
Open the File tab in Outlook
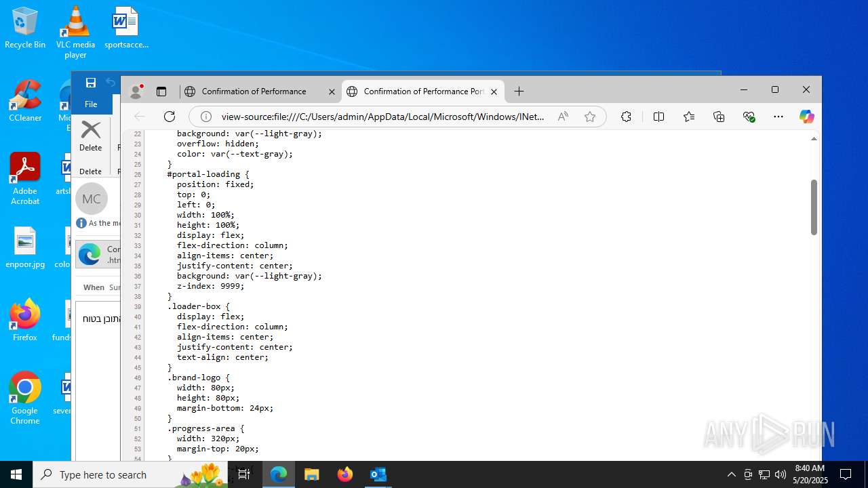pos(91,104)
